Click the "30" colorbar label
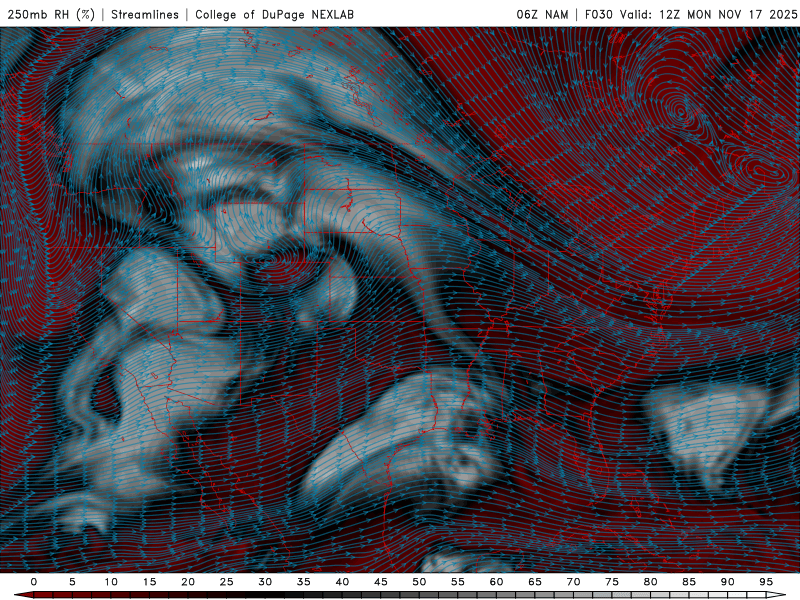This screenshot has height=600, width=800. tap(265, 582)
